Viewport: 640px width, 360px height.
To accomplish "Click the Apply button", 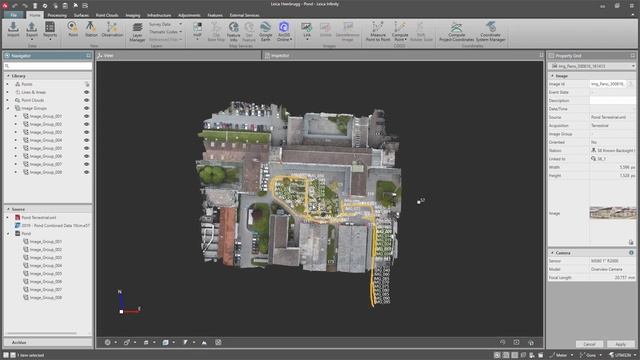I will [620, 344].
